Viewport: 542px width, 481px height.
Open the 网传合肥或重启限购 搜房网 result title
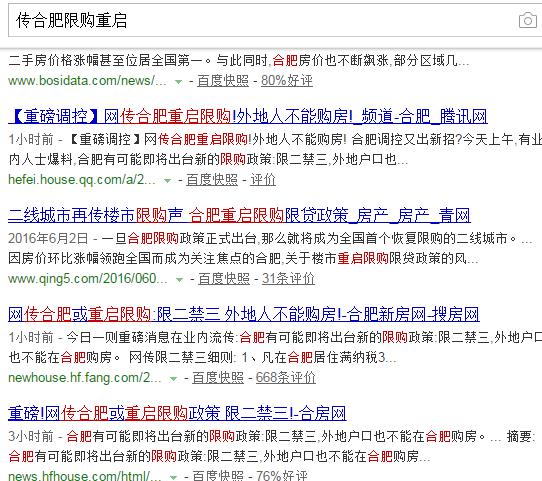(244, 314)
